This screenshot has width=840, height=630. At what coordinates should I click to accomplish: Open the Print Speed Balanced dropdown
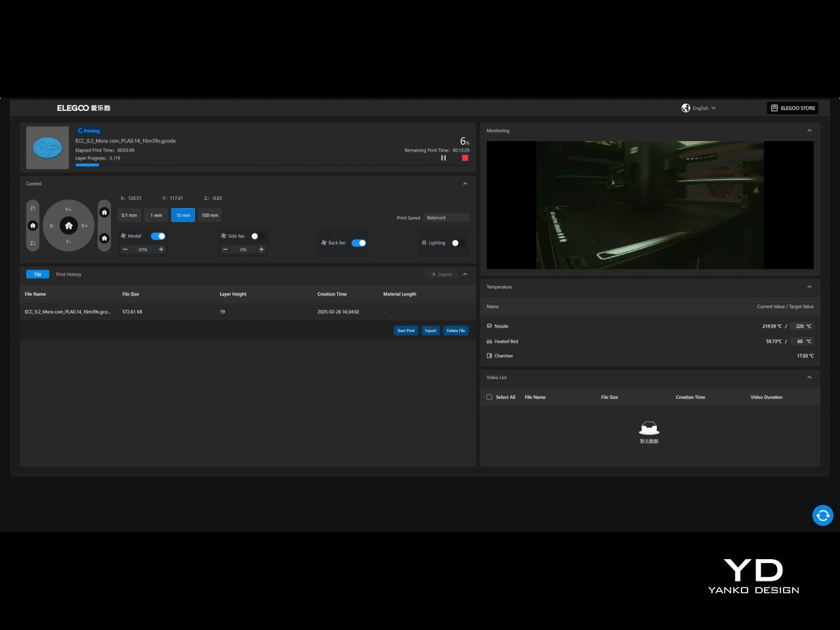(x=446, y=218)
